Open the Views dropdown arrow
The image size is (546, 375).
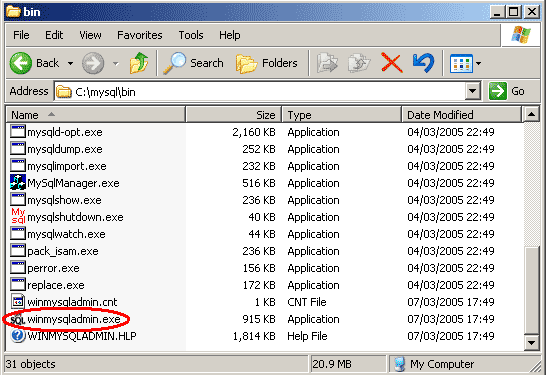tap(478, 63)
